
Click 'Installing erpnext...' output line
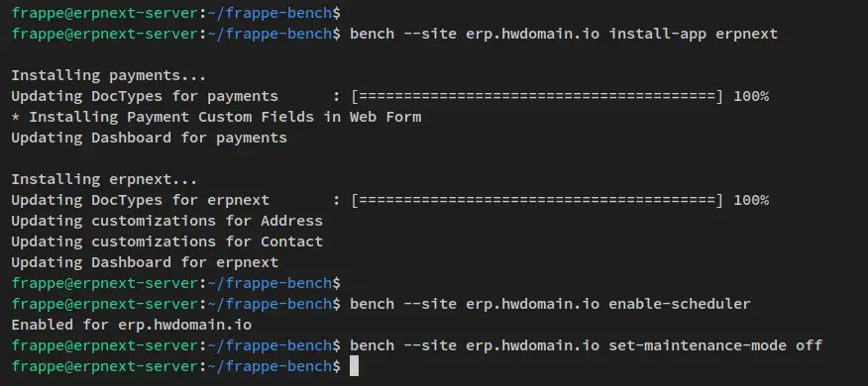click(104, 179)
